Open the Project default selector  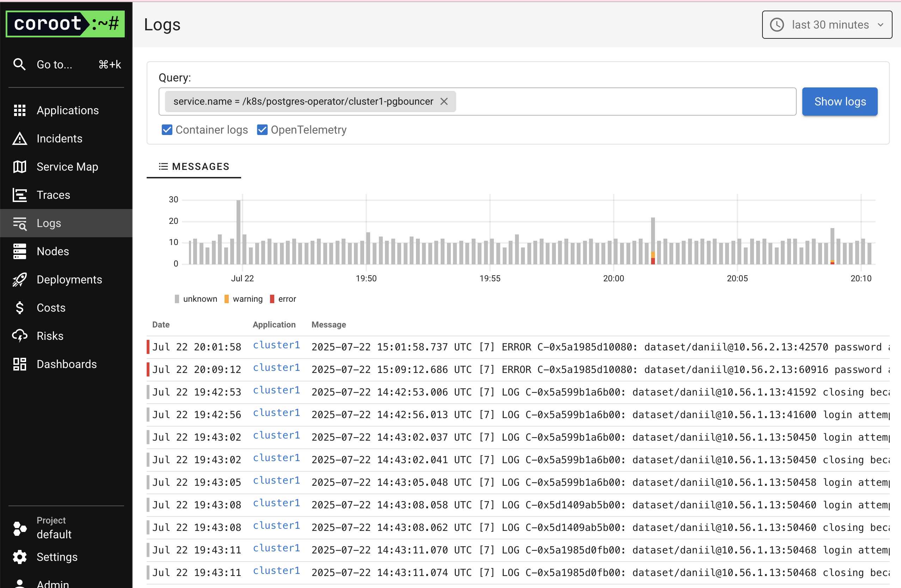(66, 528)
